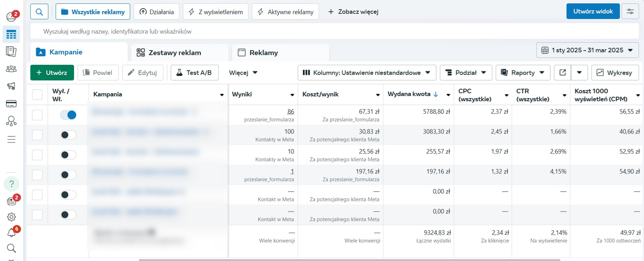Screen dimensions: 644x261
Task: Enable the campaign with 4,15% CTR
Action: [68, 175]
